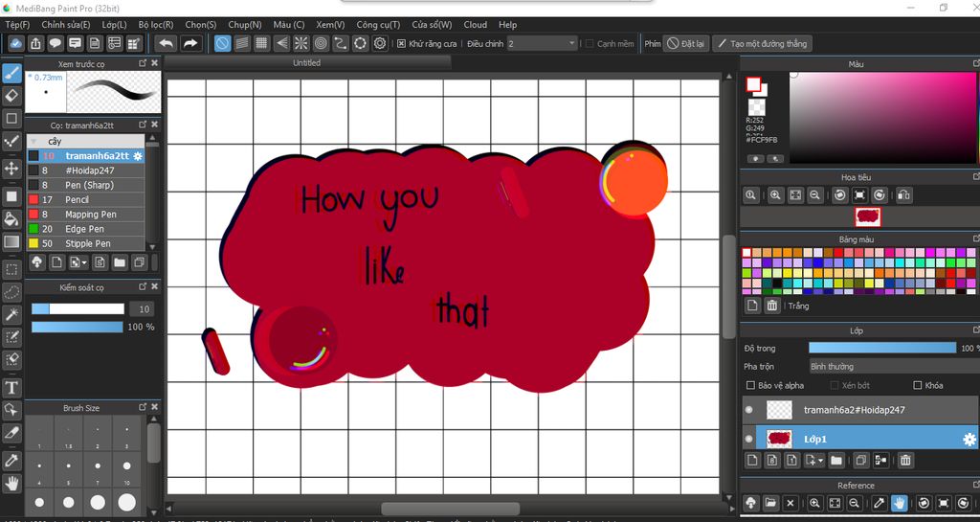Image resolution: width=980 pixels, height=522 pixels.
Task: Undock the Brush Size panel
Action: 143,407
